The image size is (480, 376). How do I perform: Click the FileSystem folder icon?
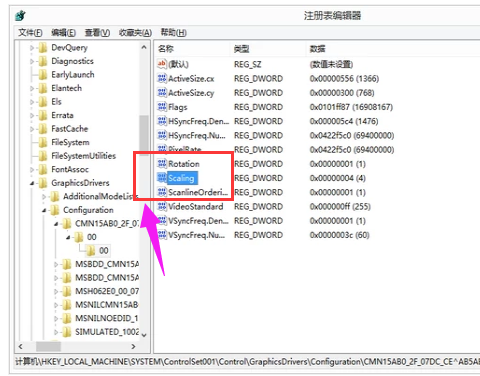click(x=43, y=143)
